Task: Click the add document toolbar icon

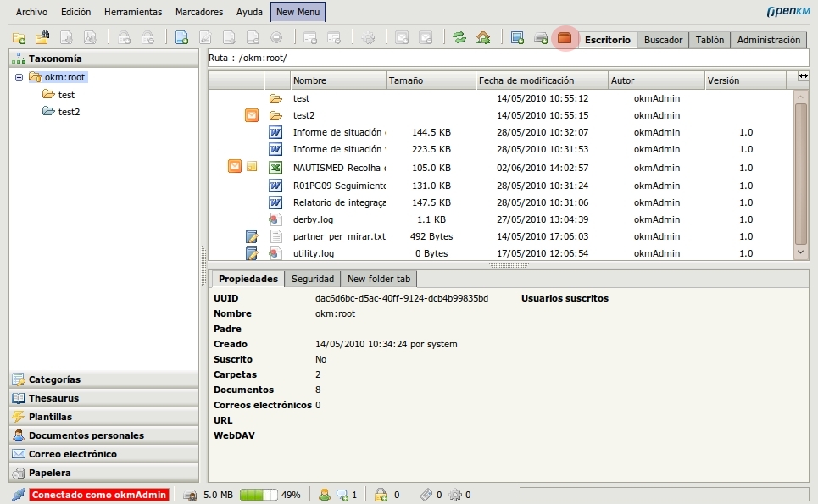Action: tap(181, 37)
